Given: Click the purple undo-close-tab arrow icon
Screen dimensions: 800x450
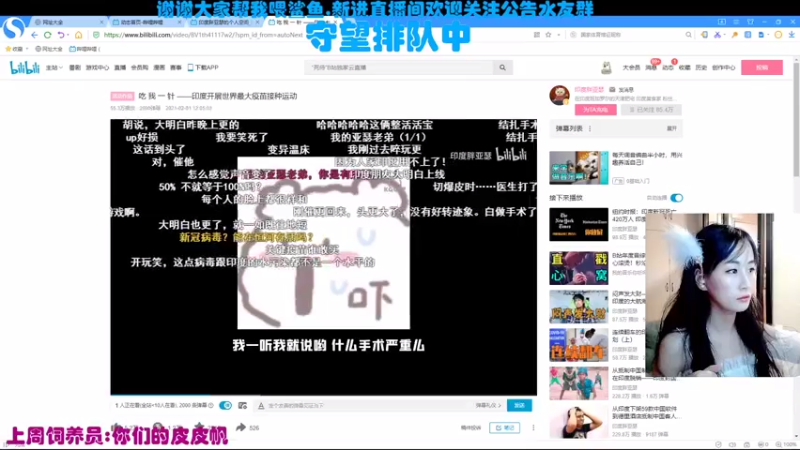Looking at the screenshot, I should pyautogui.click(x=61, y=35).
